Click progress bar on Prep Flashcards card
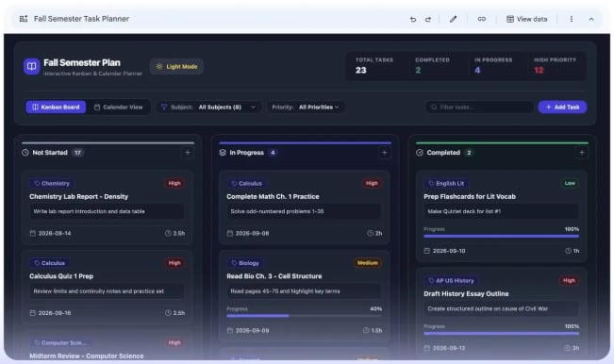The height and width of the screenshot is (364, 614). 501,236
